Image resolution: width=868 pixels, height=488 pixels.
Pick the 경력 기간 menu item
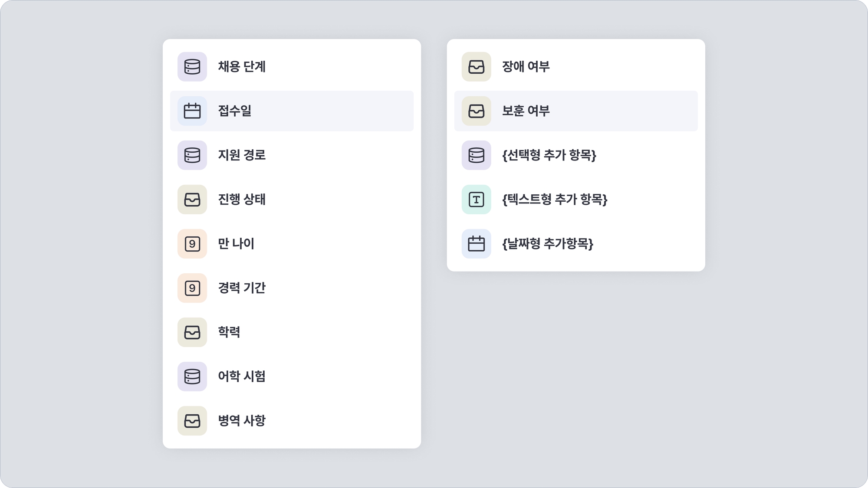(x=242, y=288)
